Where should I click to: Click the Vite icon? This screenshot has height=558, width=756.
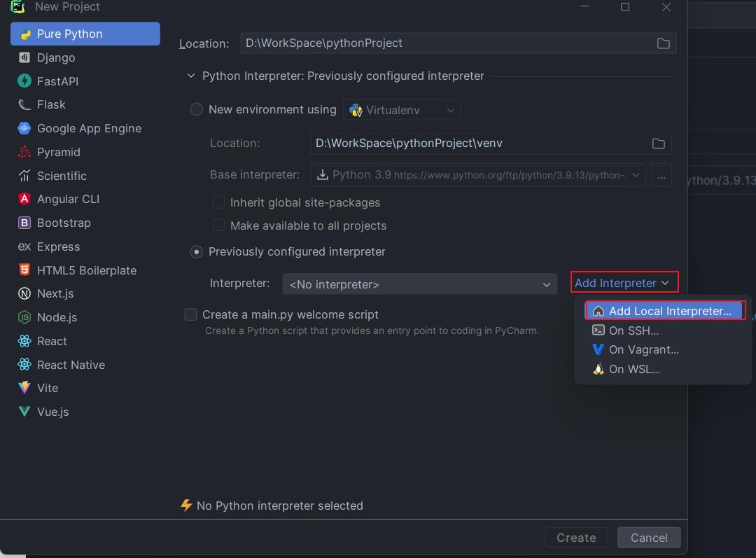24,388
